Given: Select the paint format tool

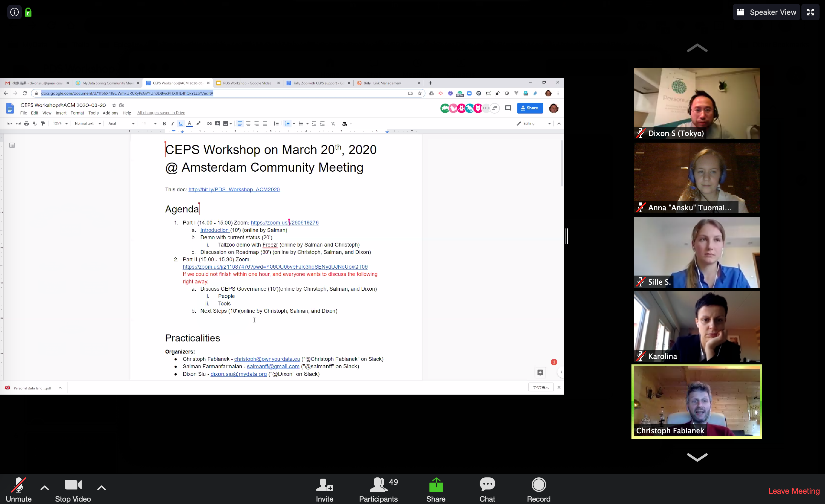Looking at the screenshot, I should [43, 123].
